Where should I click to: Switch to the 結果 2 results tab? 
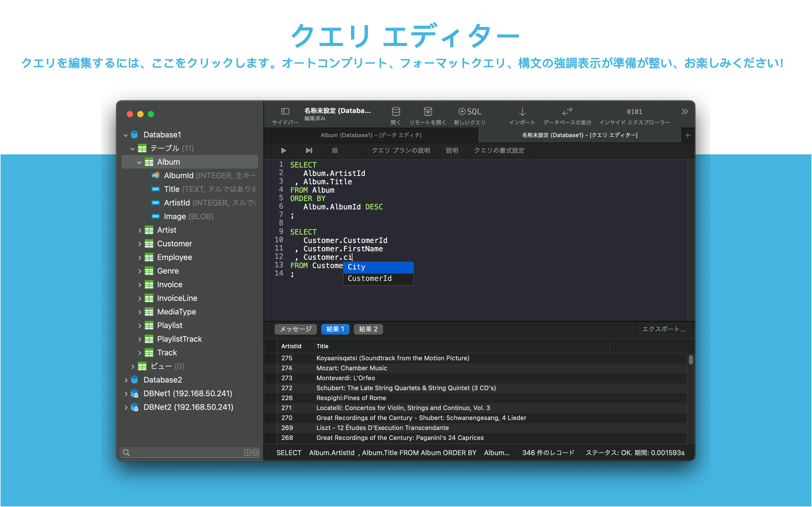tap(368, 329)
